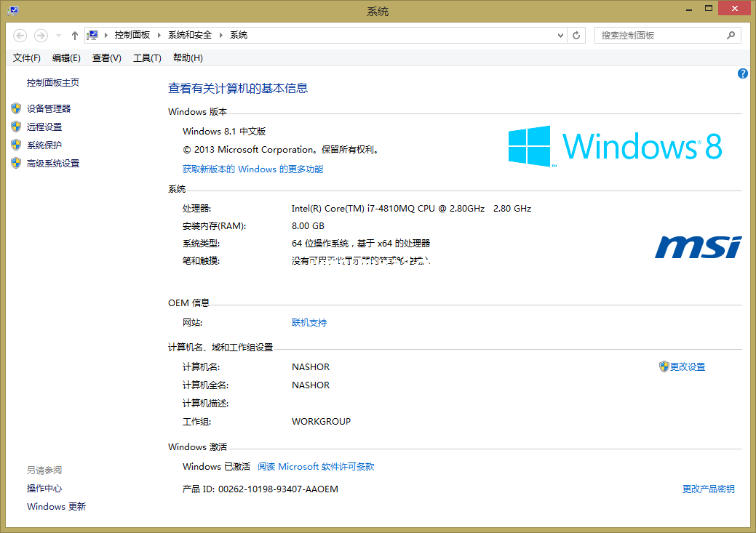Click the computer icon in address bar
Viewport: 756px width, 533px height.
92,35
